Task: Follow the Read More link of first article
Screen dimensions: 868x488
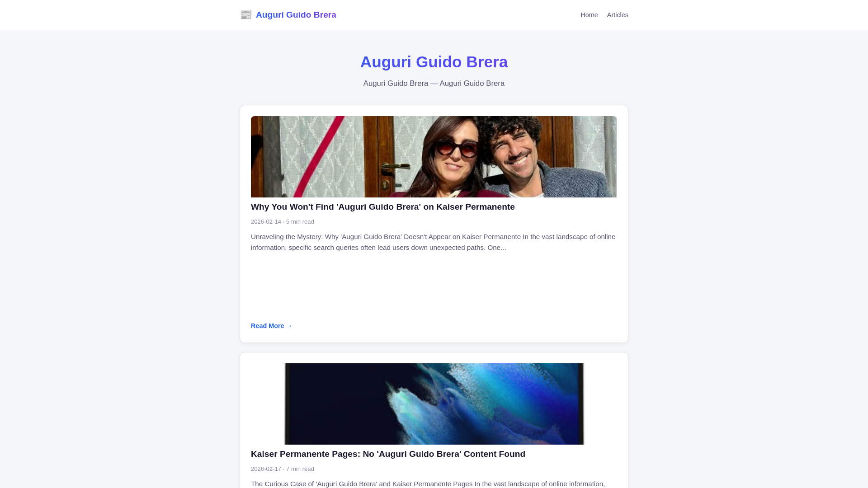Action: pos(271,326)
